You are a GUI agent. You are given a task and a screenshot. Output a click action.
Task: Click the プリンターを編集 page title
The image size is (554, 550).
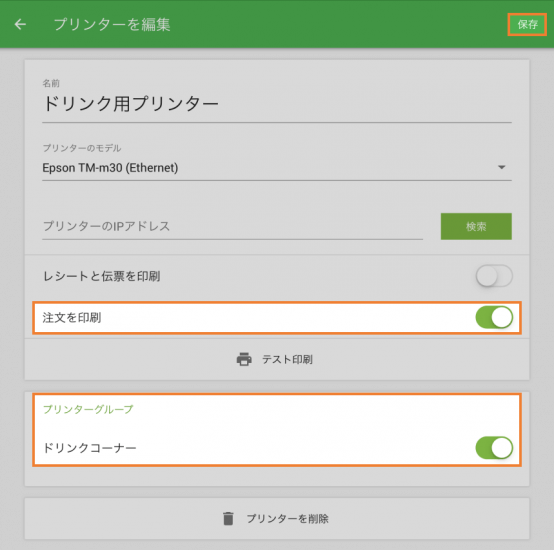tap(112, 24)
